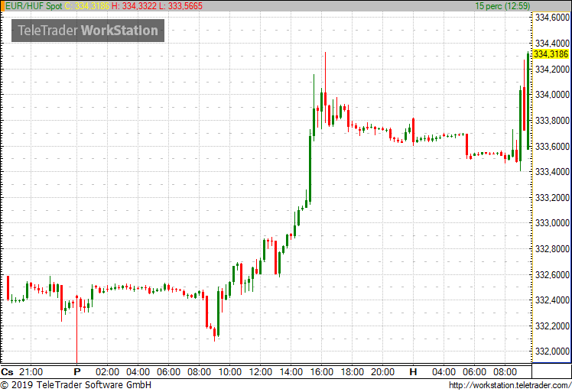
Task: Click the EUR/HUF Spot title text
Action: click(34, 6)
